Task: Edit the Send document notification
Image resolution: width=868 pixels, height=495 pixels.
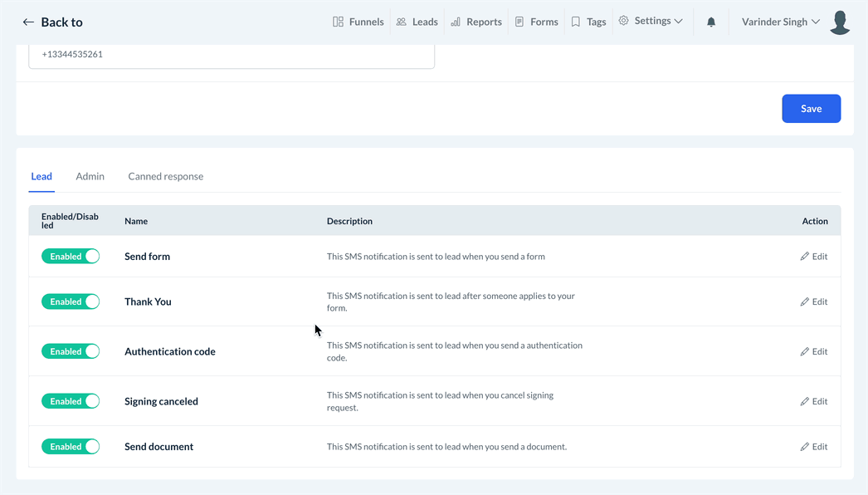Action: (813, 447)
